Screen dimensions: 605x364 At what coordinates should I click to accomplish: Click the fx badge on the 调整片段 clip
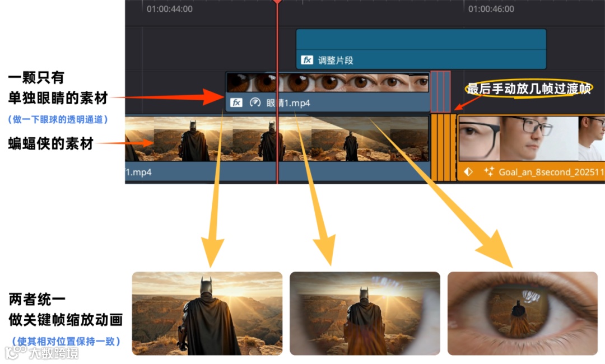307,60
